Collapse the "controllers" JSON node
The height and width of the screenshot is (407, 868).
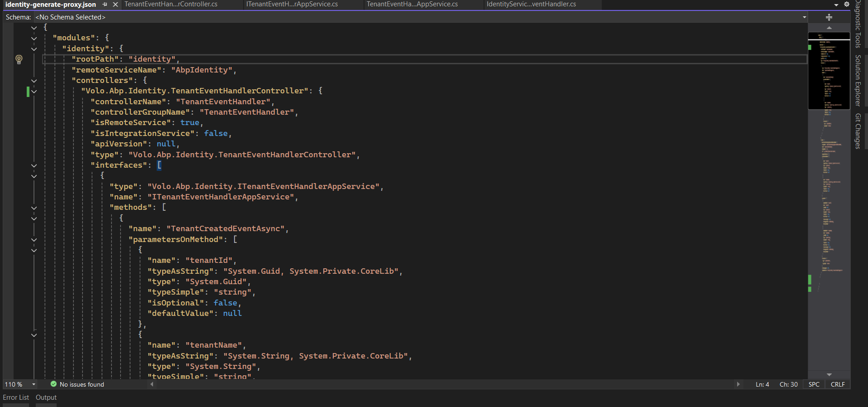[34, 81]
